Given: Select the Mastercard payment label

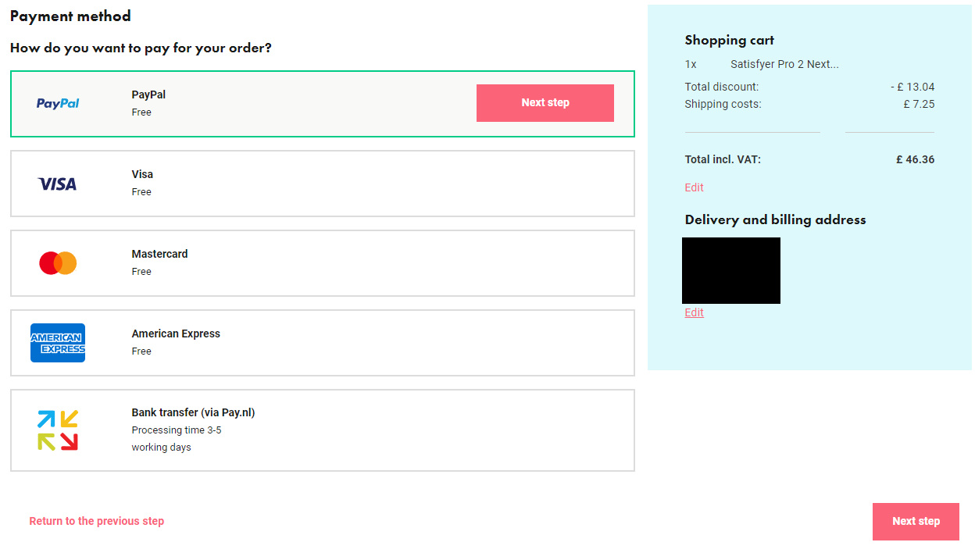Looking at the screenshot, I should click(159, 254).
